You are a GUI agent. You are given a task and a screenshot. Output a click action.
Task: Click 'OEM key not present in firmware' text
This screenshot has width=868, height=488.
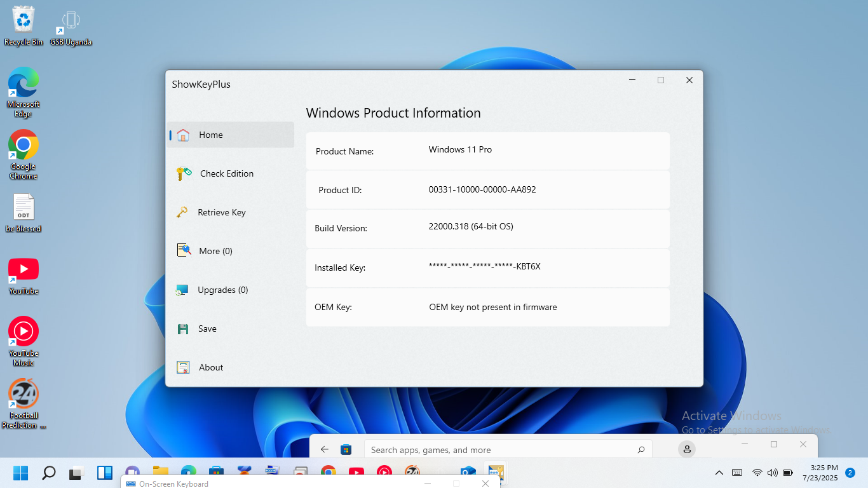(493, 307)
